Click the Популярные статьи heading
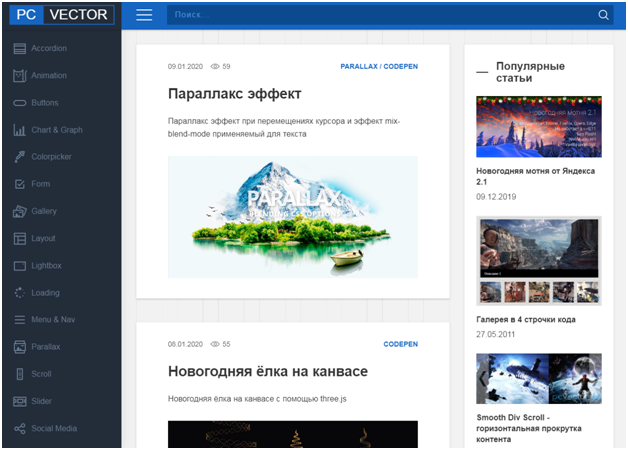 coord(530,72)
